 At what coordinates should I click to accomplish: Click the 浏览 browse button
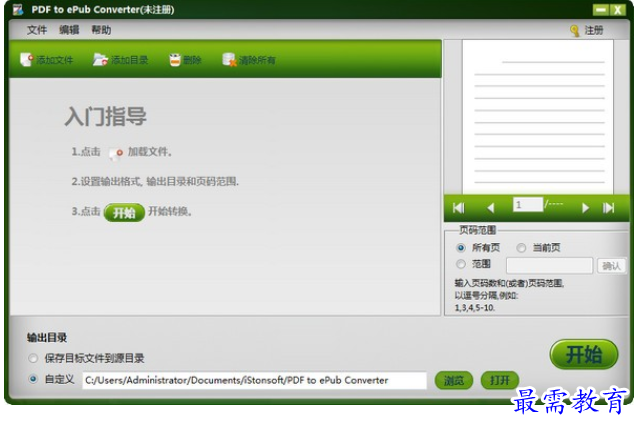click(x=454, y=380)
